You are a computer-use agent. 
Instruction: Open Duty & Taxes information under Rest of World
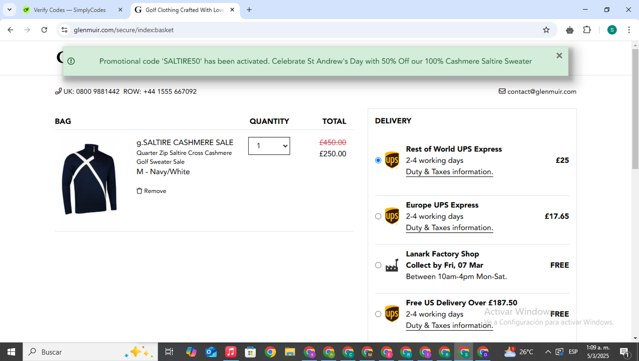pos(449,172)
